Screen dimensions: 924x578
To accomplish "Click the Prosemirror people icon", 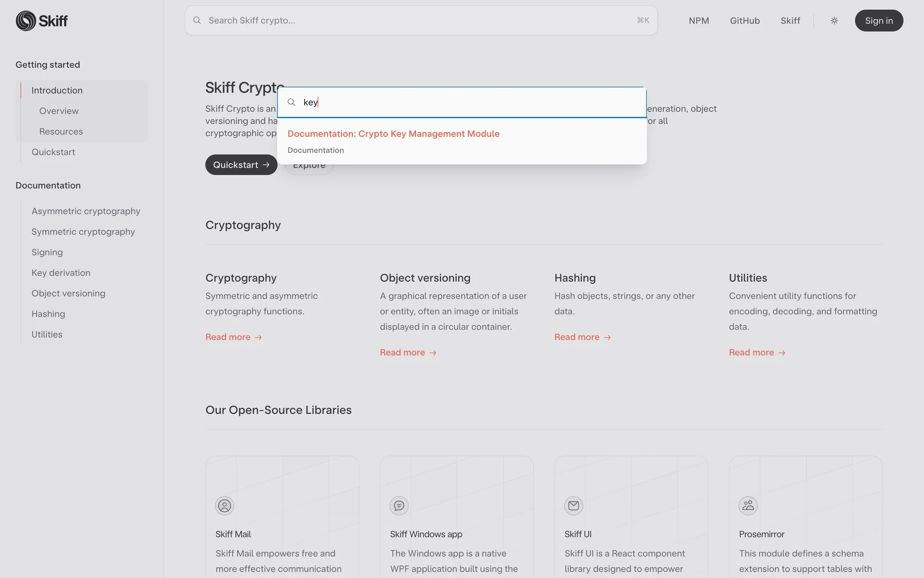I will 748,506.
